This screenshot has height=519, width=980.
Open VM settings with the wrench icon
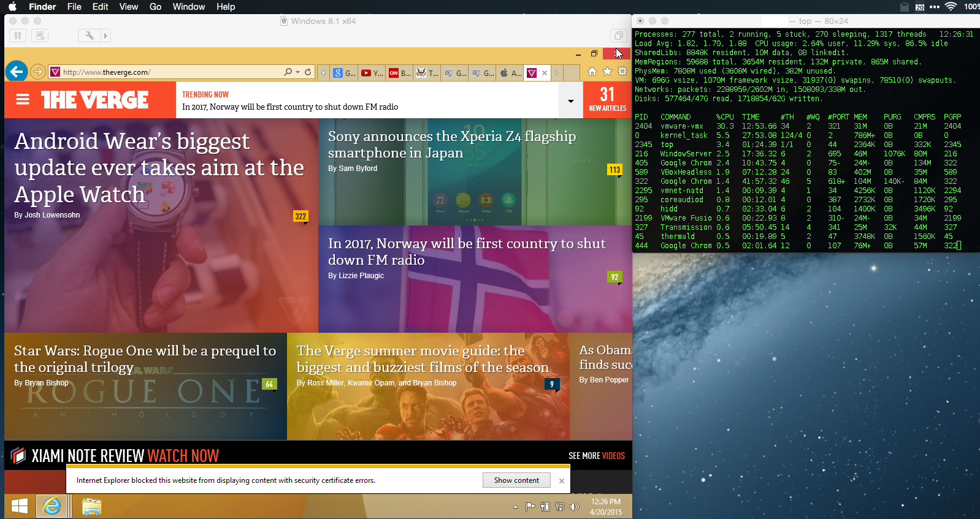pos(89,36)
